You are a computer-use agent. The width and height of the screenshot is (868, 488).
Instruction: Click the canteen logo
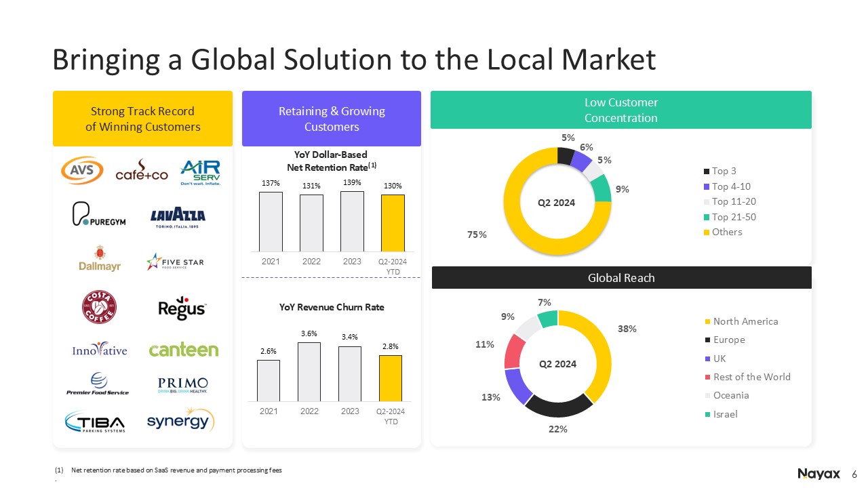(x=184, y=350)
